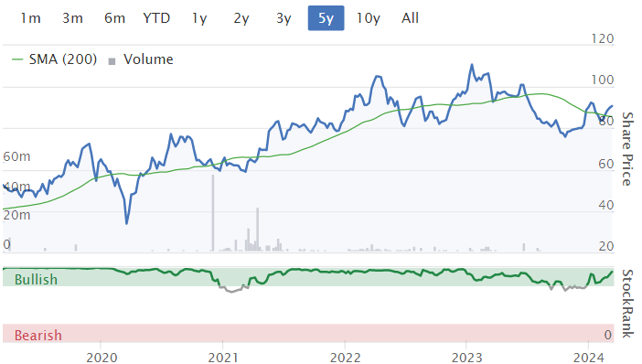642x364 pixels.
Task: Click the 20m volume axis label
Action: (16, 215)
